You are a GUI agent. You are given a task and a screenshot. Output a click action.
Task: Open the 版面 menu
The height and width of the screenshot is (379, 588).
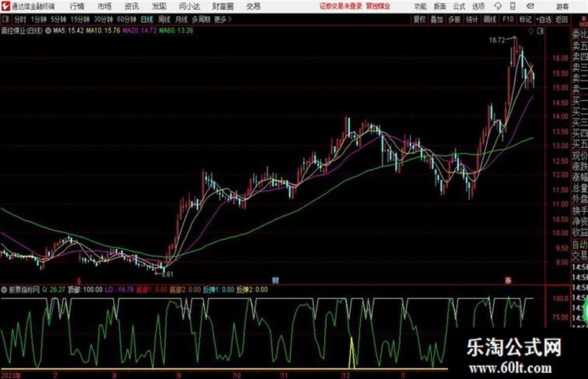click(439, 6)
